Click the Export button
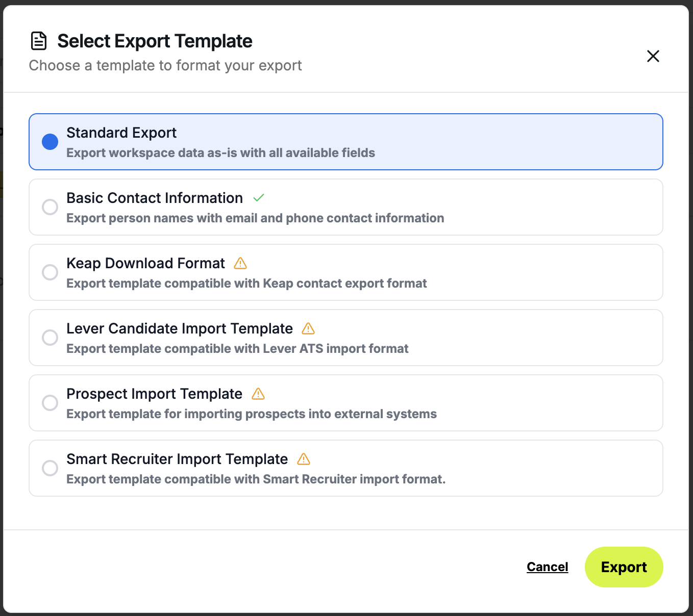693x616 pixels. point(624,567)
